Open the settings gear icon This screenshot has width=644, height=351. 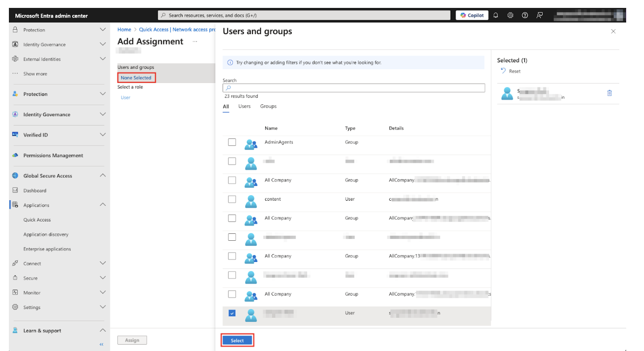[510, 15]
